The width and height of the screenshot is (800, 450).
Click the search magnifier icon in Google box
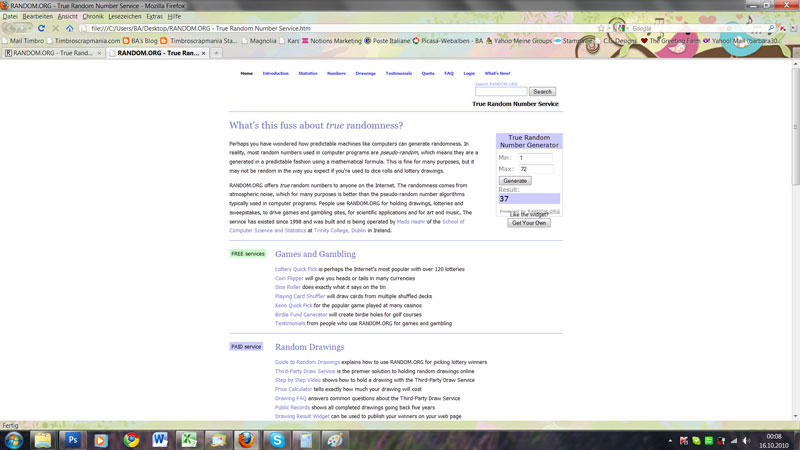pos(771,28)
